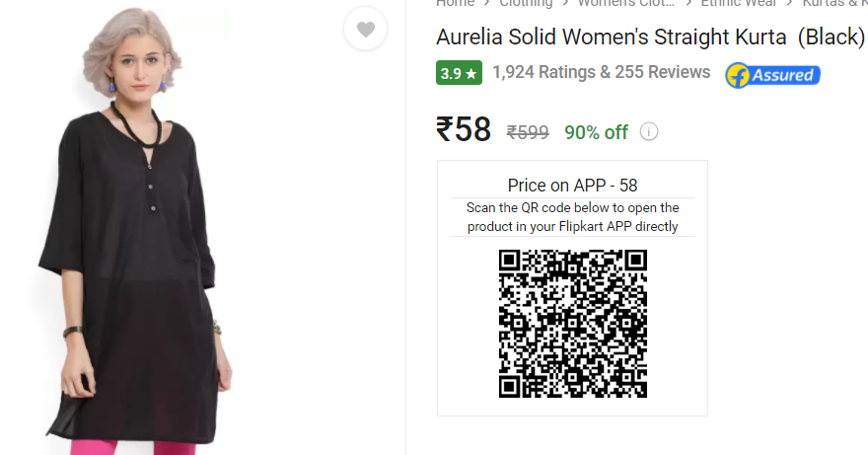This screenshot has width=868, height=455.
Task: Click the Flipkart Assured badge
Action: [772, 75]
